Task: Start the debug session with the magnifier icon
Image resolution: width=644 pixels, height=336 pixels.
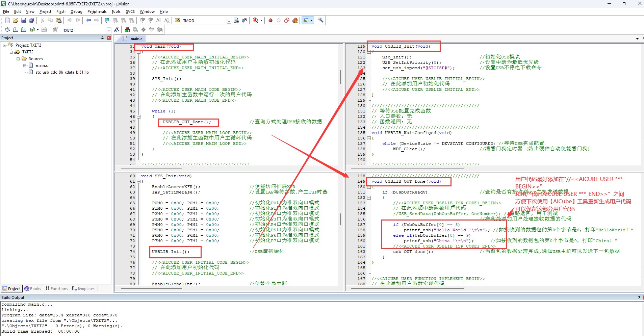Action: point(256,20)
